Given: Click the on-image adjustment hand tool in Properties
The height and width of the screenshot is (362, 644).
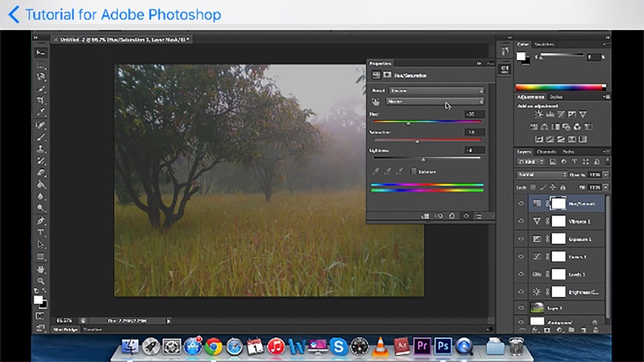Looking at the screenshot, I should click(x=375, y=102).
